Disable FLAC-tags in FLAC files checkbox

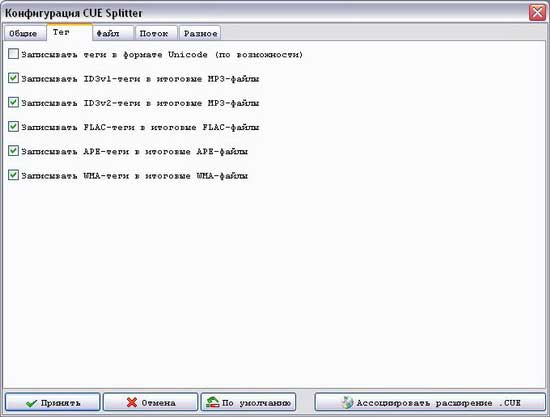click(x=13, y=127)
